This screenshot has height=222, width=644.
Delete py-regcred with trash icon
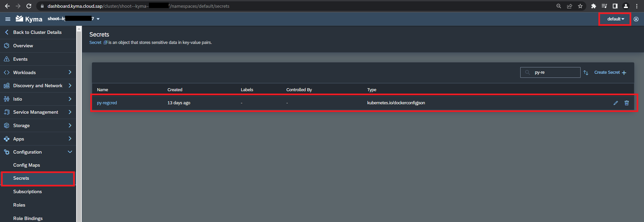(627, 103)
